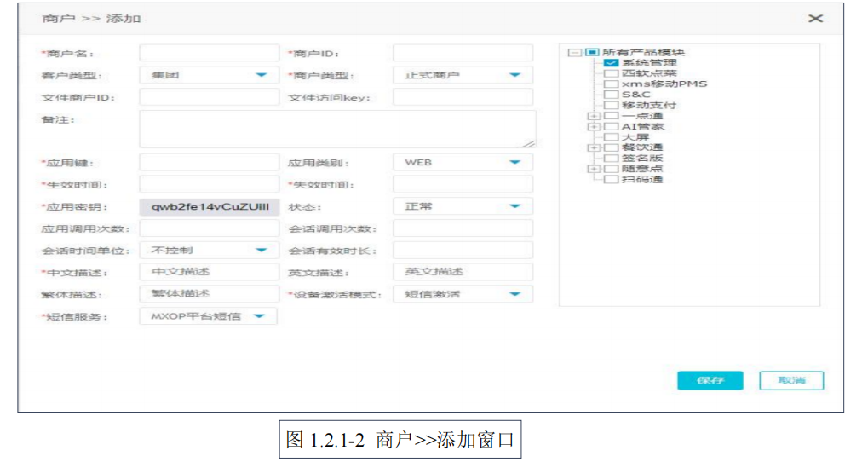The image size is (868, 462).
Task: Click the 失效时间 input field
Action: pyautogui.click(x=463, y=184)
